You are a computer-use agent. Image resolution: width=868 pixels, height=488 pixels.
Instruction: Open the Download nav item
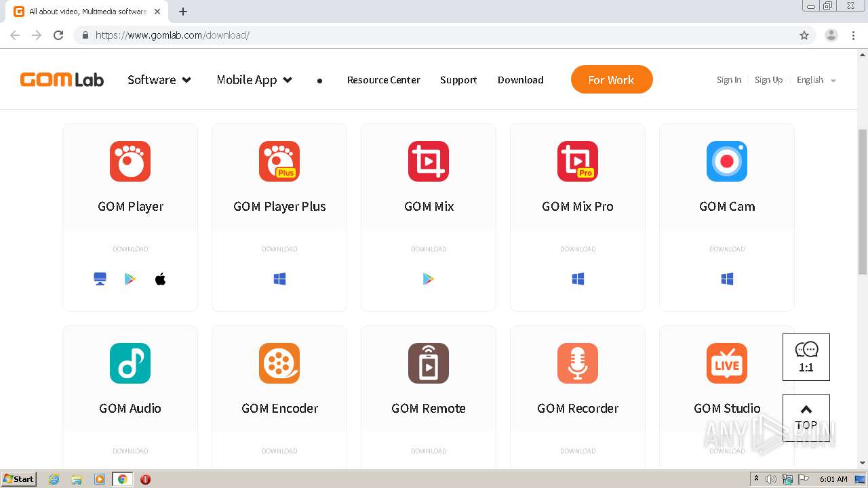pyautogui.click(x=521, y=80)
